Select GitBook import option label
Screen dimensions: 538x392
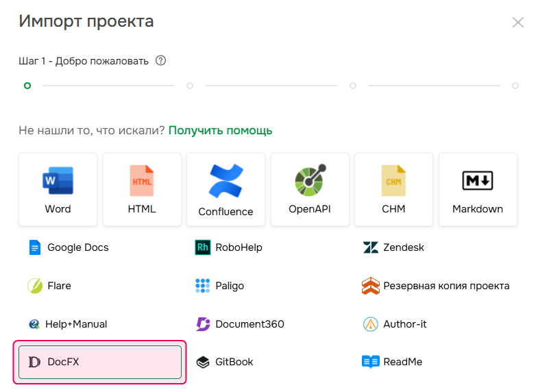tap(234, 362)
